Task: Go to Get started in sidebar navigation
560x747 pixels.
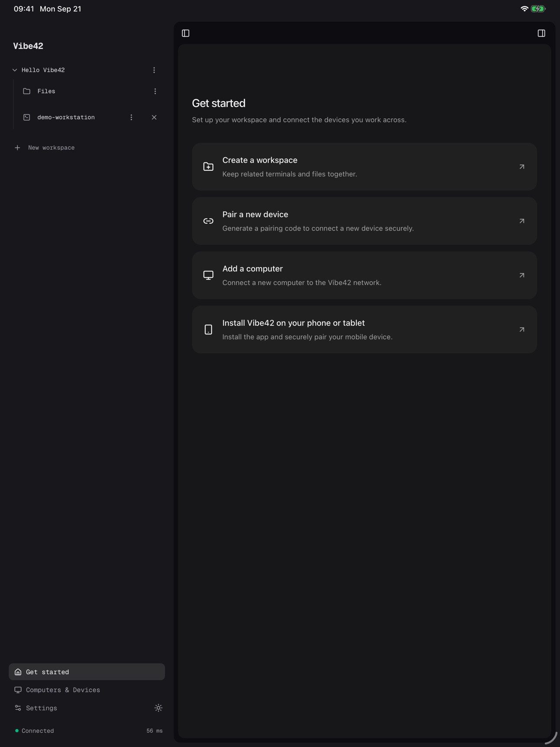Action: click(87, 672)
